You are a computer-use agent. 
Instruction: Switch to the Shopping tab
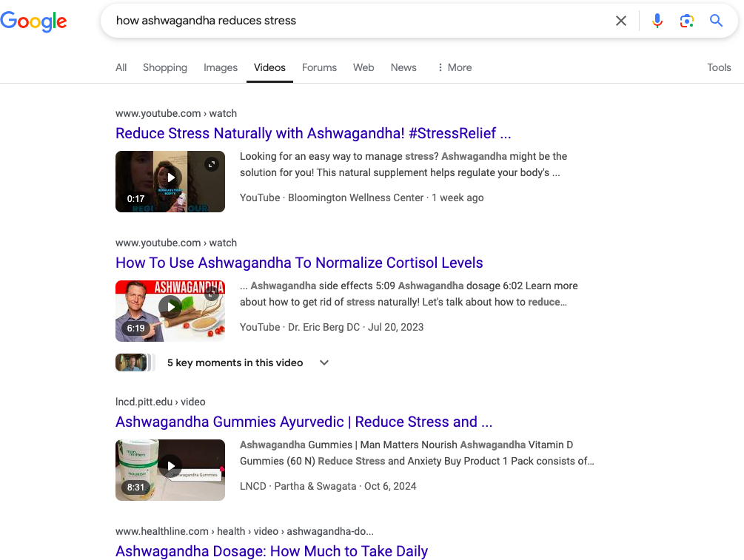tap(165, 67)
